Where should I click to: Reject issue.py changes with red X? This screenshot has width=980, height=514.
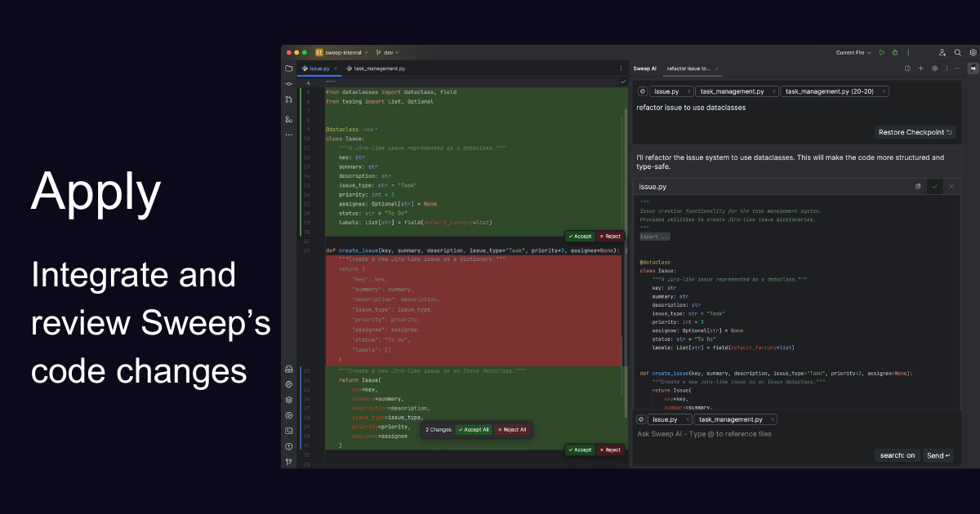951,187
